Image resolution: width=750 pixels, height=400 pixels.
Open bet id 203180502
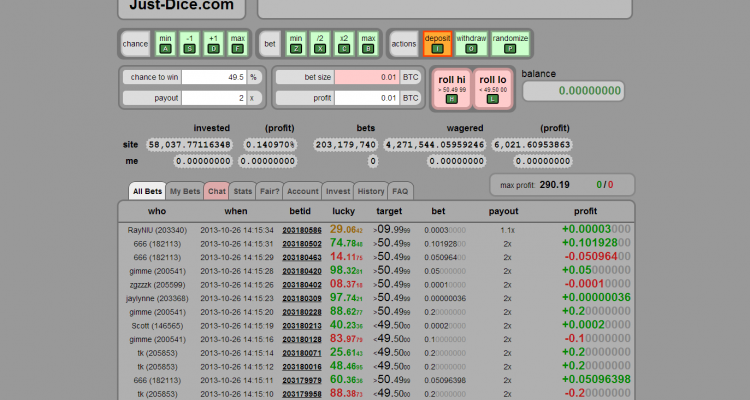click(x=302, y=244)
